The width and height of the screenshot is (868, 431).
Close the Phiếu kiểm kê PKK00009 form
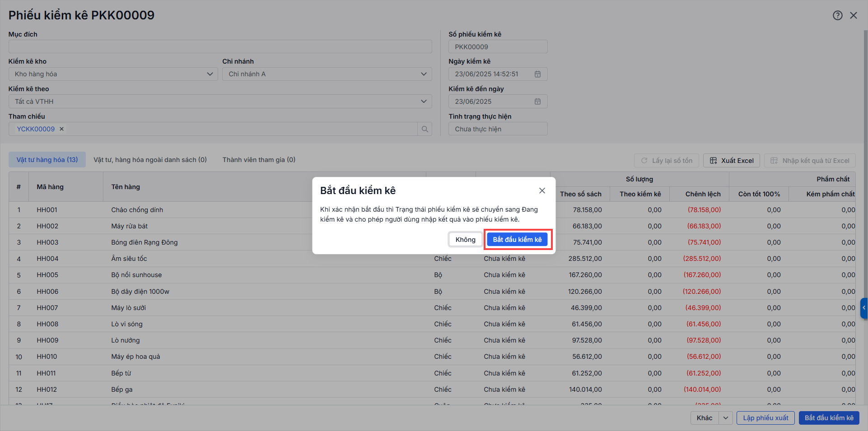[854, 15]
